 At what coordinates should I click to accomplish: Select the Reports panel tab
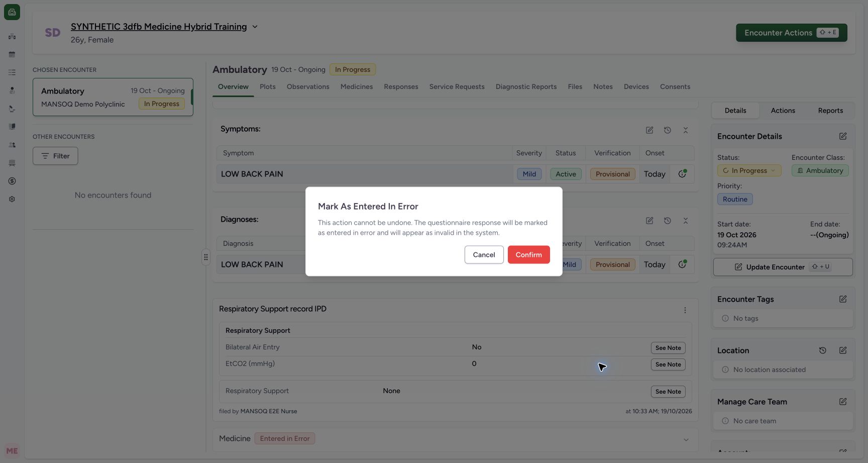(830, 111)
